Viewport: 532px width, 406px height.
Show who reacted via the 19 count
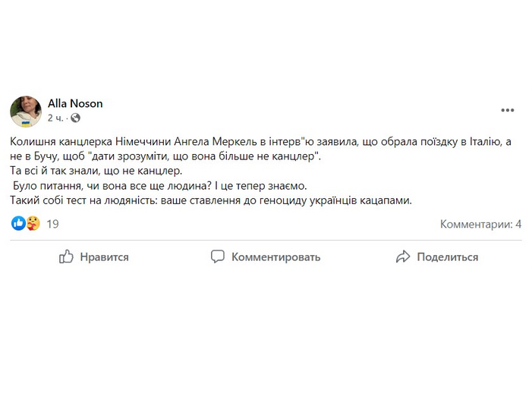point(52,224)
